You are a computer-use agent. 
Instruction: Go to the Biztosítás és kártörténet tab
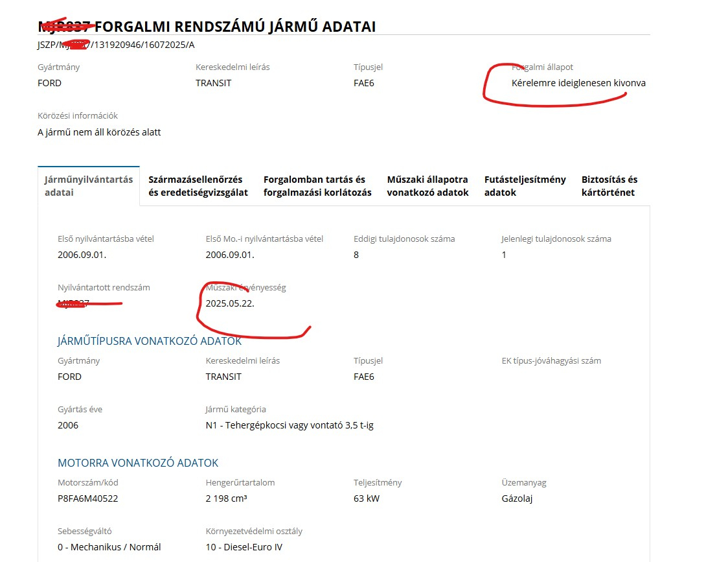click(609, 186)
